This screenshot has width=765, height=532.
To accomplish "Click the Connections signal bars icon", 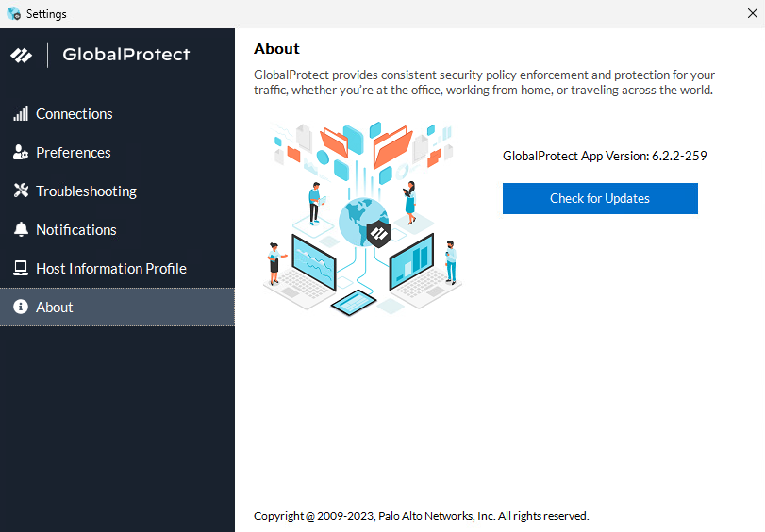I will (21, 114).
